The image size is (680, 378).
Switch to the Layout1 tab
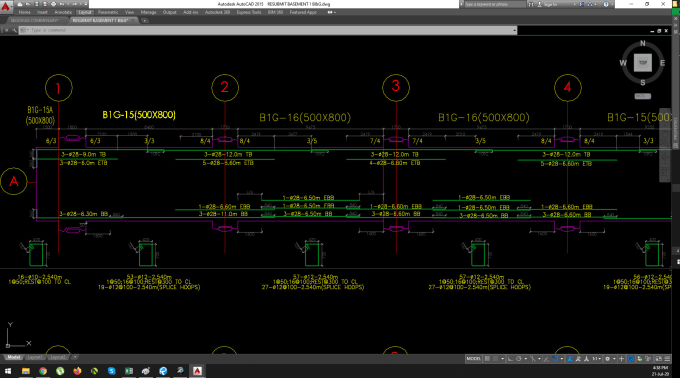coord(34,357)
